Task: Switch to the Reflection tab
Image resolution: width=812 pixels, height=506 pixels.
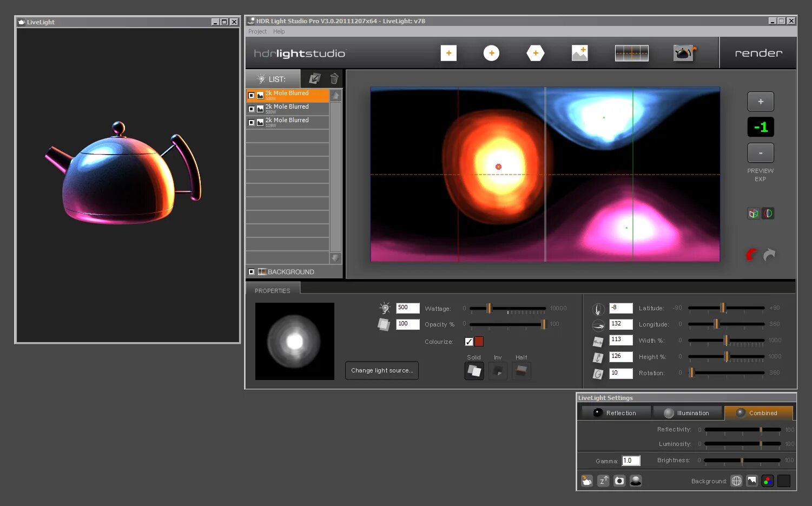Action: (616, 413)
